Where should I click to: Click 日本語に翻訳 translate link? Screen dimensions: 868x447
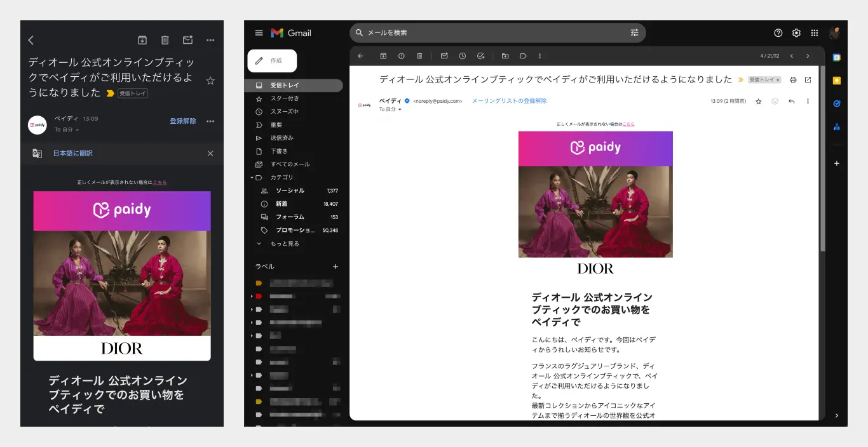[72, 153]
